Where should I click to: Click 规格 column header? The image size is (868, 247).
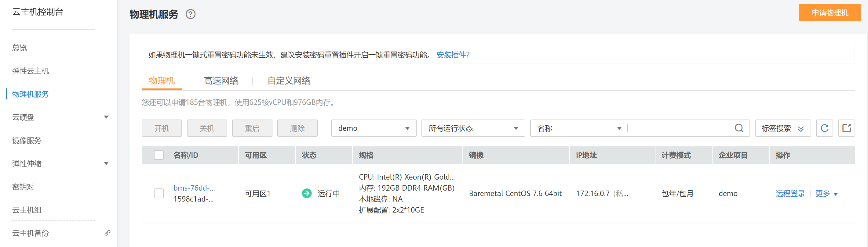point(366,155)
